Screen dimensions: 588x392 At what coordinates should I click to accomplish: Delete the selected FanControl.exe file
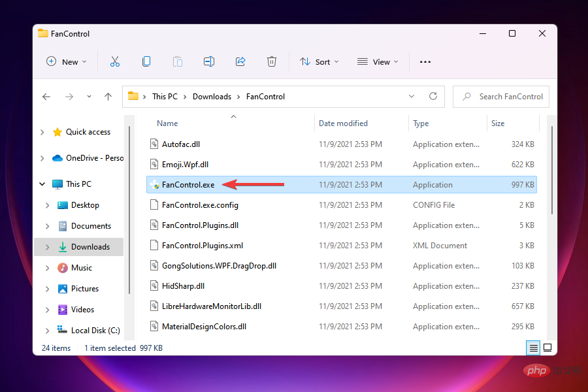click(271, 61)
